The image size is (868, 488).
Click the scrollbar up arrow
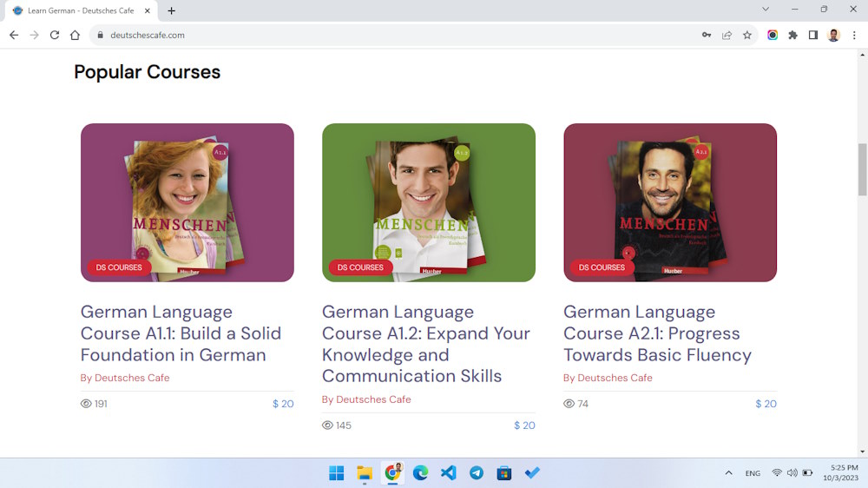pyautogui.click(x=863, y=55)
